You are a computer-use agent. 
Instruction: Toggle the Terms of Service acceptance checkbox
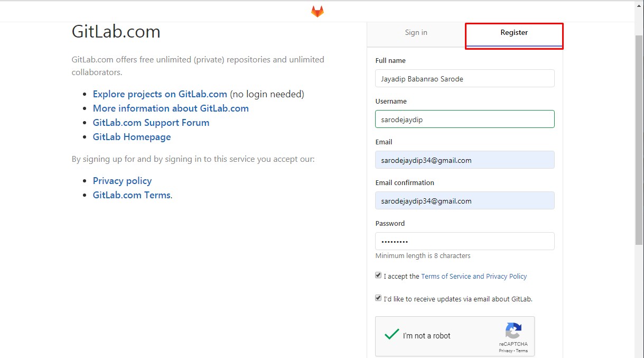coord(378,275)
